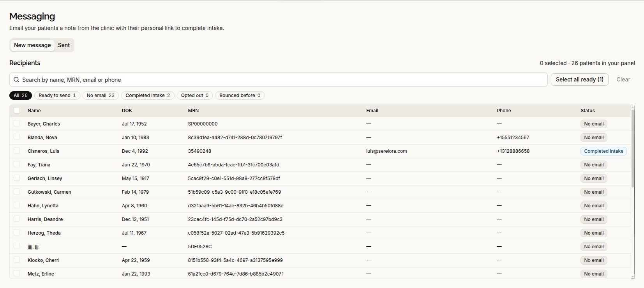The height and width of the screenshot is (288, 644).
Task: Click the DOB column header
Action: pyautogui.click(x=127, y=111)
